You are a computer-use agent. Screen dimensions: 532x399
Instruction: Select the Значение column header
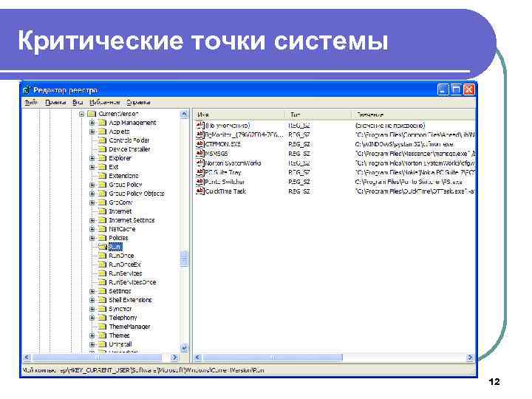coord(413,115)
